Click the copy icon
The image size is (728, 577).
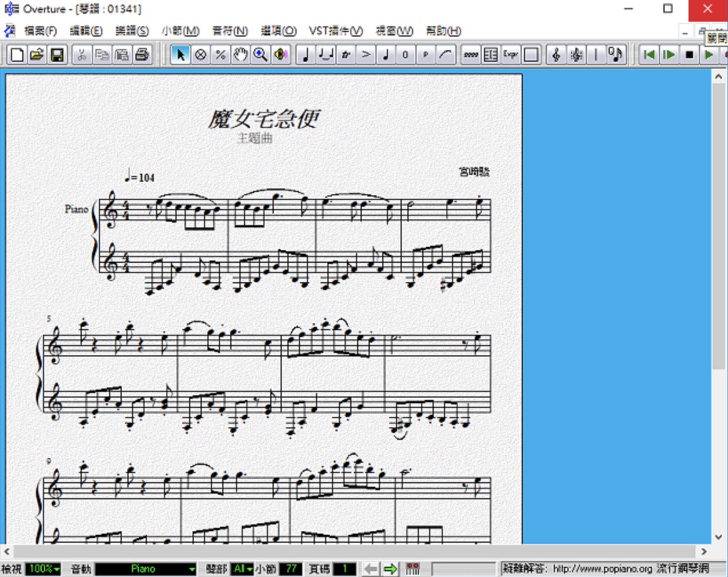pos(102,55)
